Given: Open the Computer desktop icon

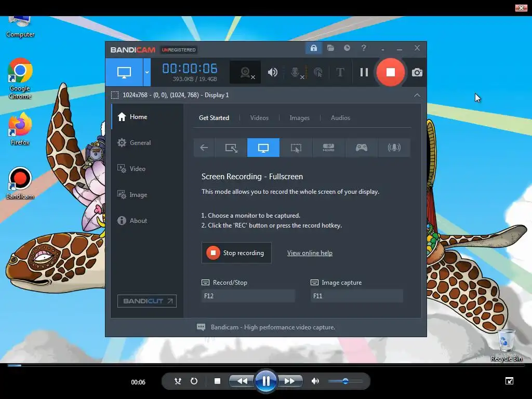Looking at the screenshot, I should [x=20, y=27].
